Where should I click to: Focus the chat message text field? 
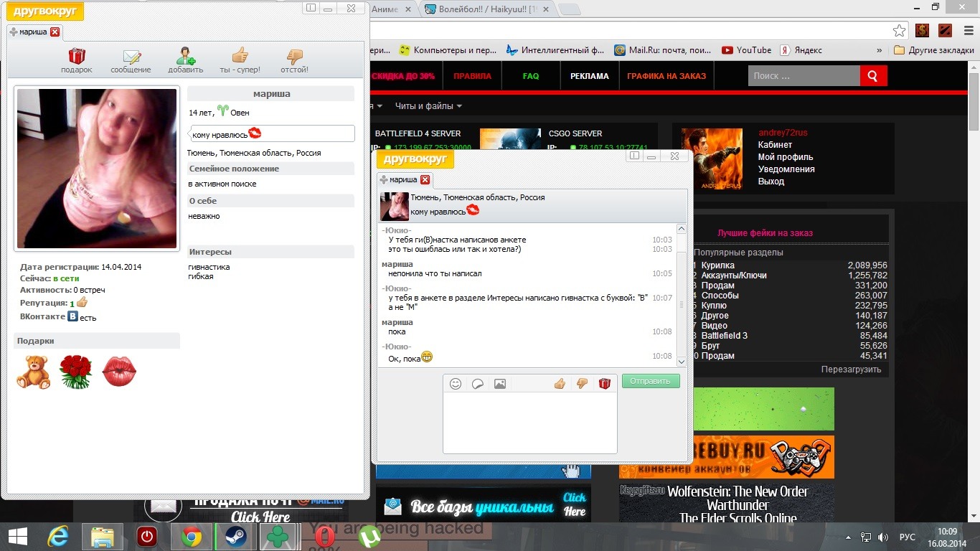click(530, 423)
